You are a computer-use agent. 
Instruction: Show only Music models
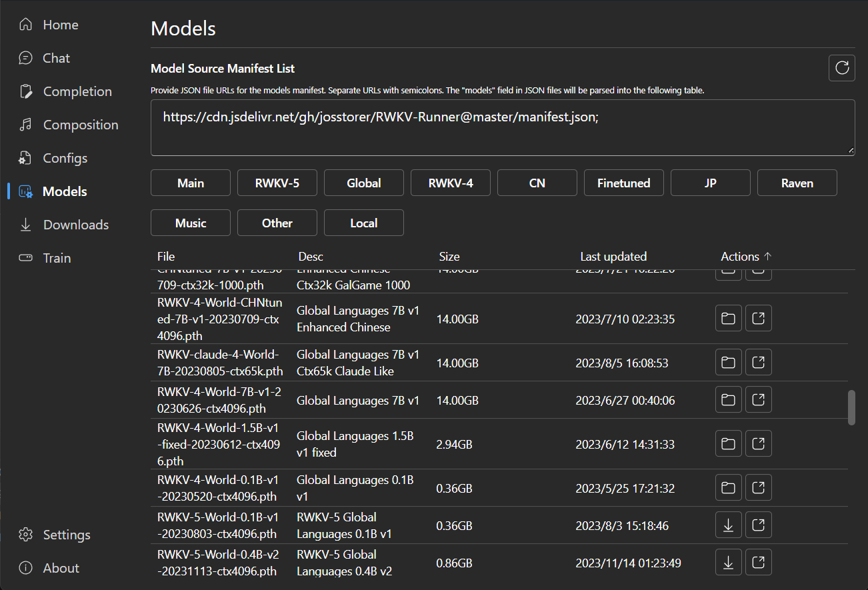tap(191, 223)
